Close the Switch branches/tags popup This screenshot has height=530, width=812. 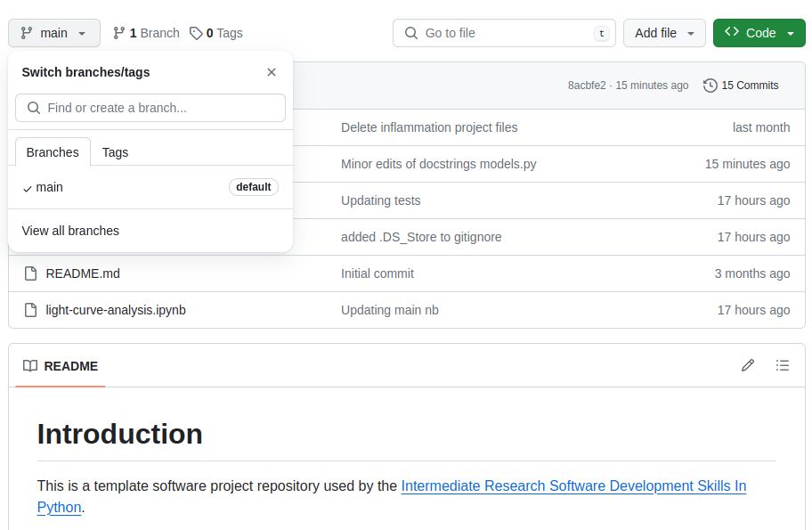[272, 72]
